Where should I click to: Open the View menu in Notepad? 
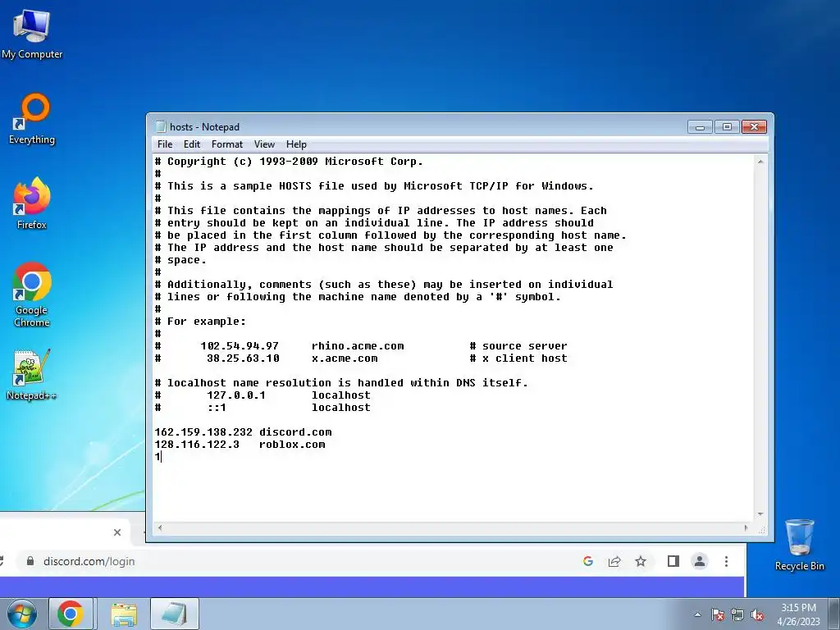[x=264, y=144]
